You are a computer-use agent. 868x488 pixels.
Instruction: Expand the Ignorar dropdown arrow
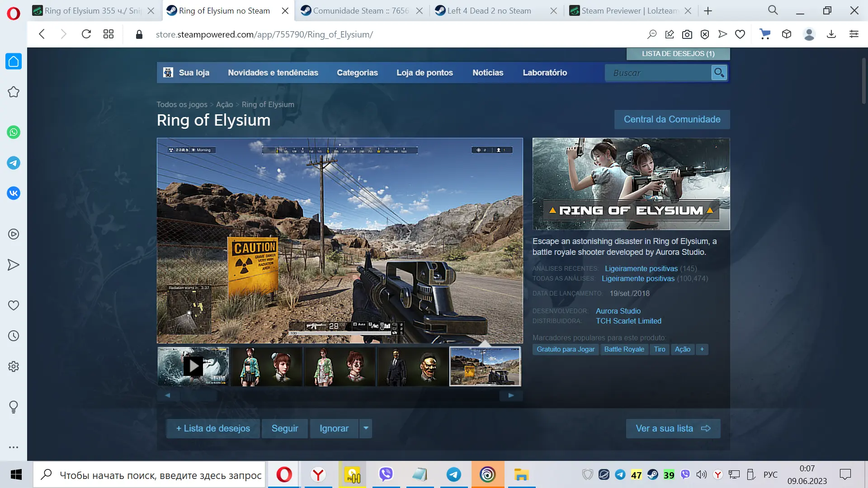[366, 428]
